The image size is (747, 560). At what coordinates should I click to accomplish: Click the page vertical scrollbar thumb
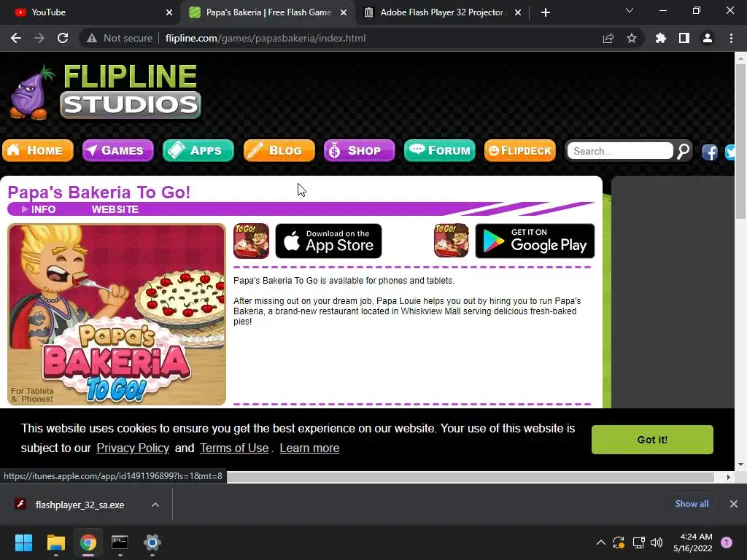[x=740, y=141]
